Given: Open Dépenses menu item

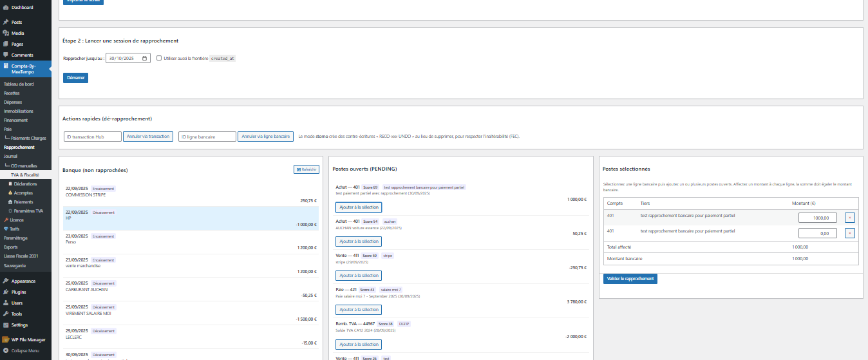Looking at the screenshot, I should [x=13, y=102].
